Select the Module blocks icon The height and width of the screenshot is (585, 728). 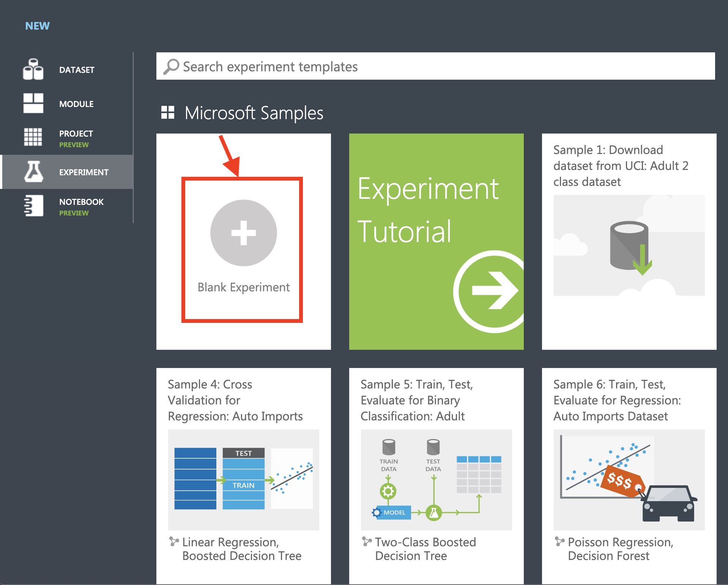33,103
